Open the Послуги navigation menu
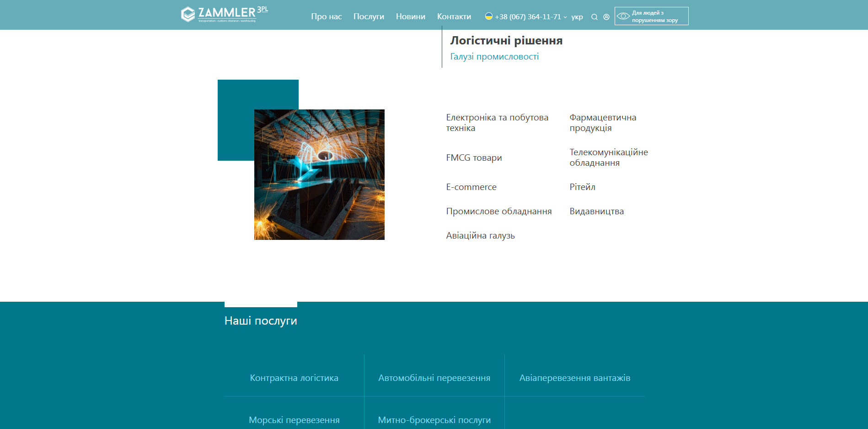Image resolution: width=868 pixels, height=429 pixels. (369, 16)
